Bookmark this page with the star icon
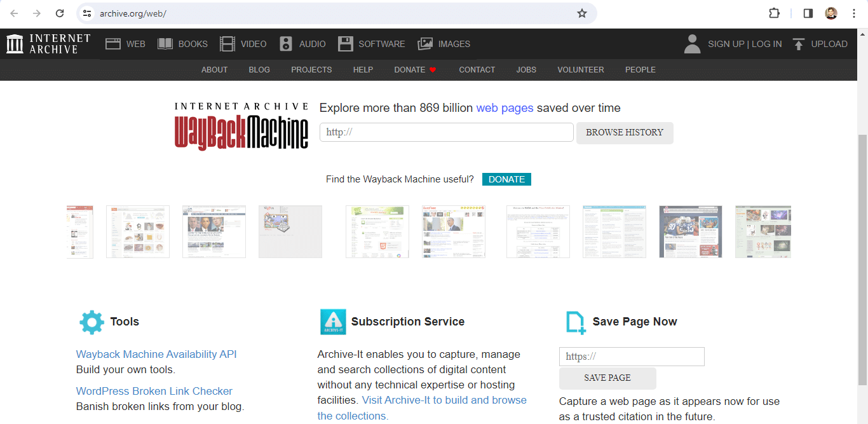Image resolution: width=868 pixels, height=424 pixels. point(582,13)
